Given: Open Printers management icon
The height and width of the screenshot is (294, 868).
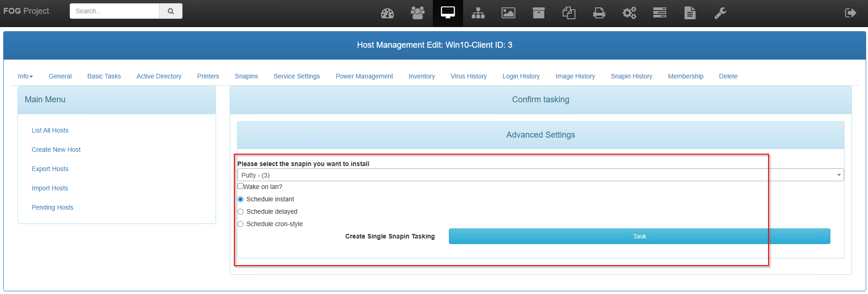Looking at the screenshot, I should [599, 13].
